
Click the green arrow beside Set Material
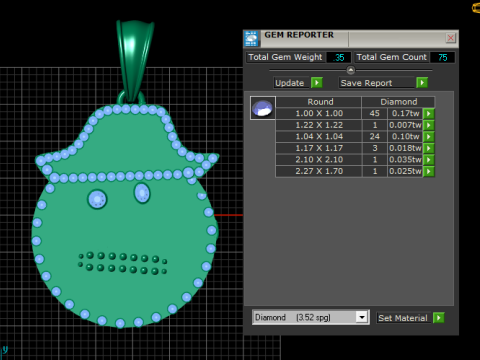tap(439, 318)
